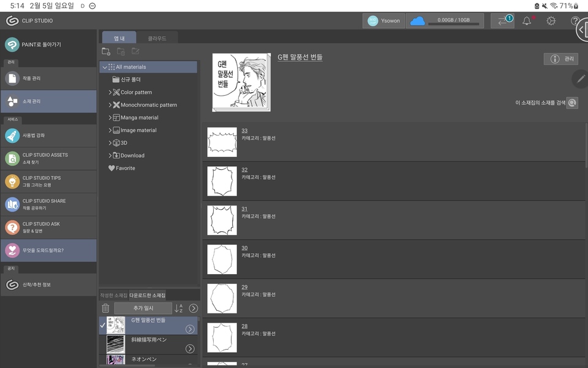Open CLIP STUDIO SHARE

point(48,204)
